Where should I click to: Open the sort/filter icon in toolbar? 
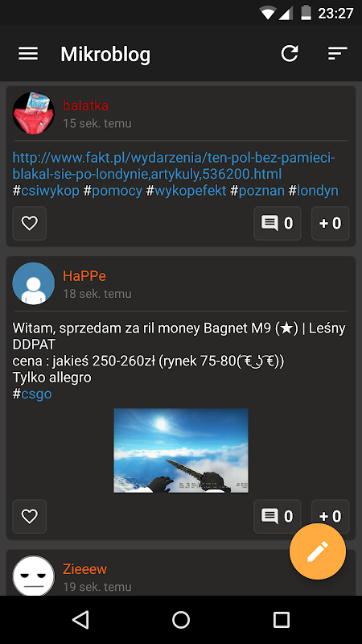coord(337,54)
